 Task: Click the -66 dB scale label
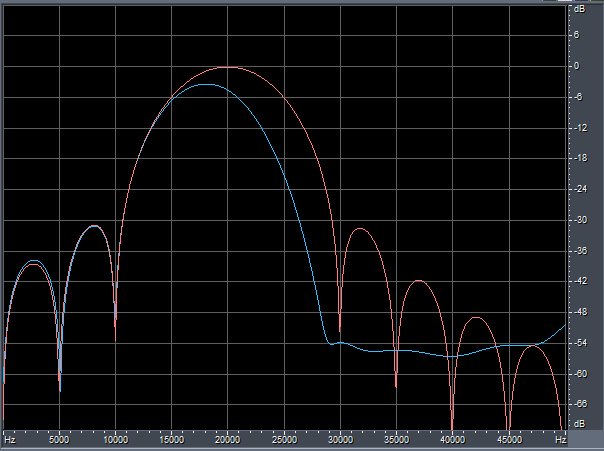pos(581,404)
